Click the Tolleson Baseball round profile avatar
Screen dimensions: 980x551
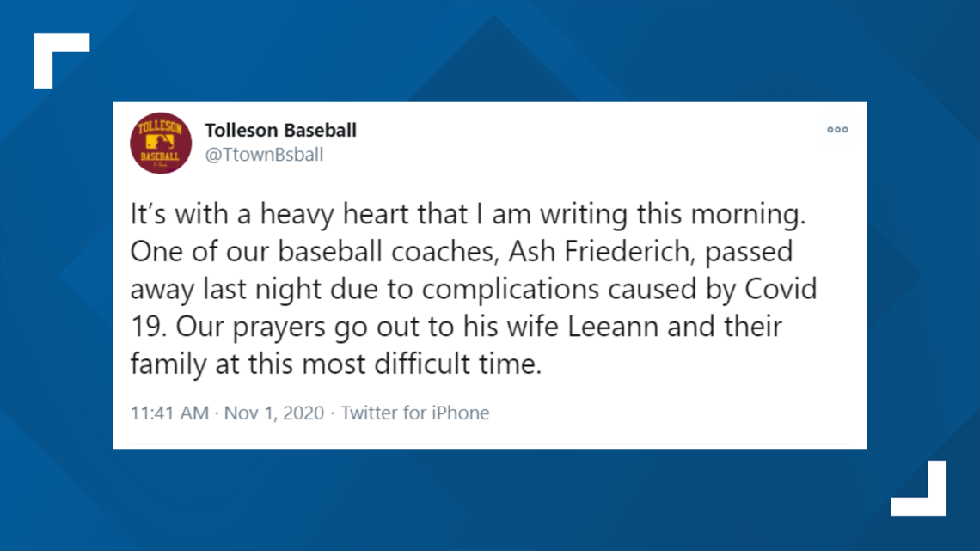pyautogui.click(x=161, y=143)
